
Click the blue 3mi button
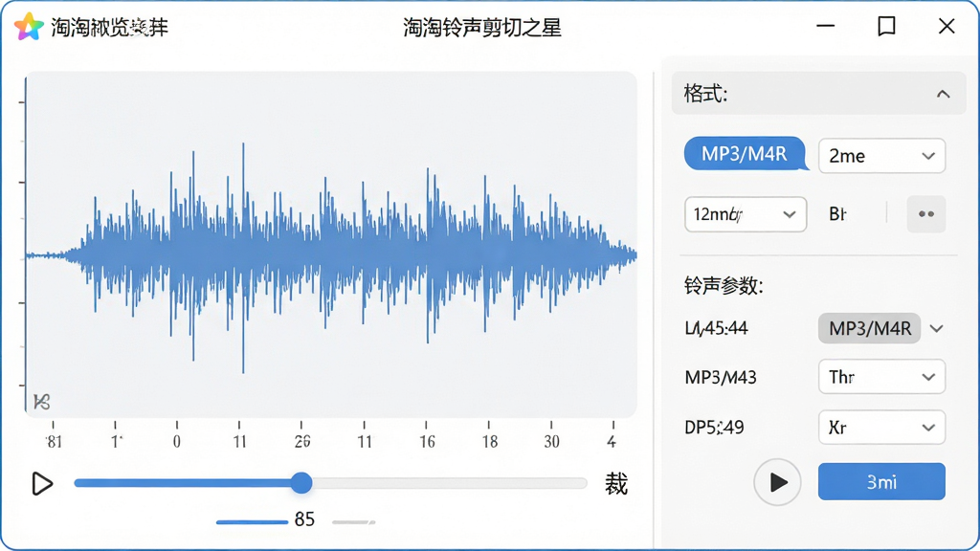(x=881, y=482)
